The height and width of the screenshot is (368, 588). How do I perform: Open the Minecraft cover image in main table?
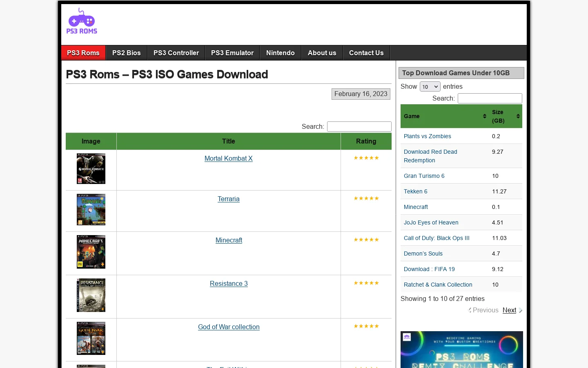91,251
